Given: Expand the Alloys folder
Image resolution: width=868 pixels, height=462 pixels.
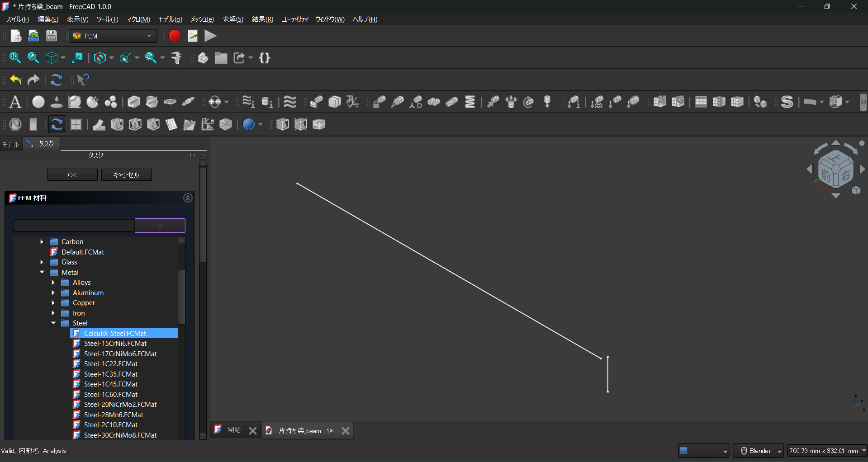Looking at the screenshot, I should click(53, 283).
